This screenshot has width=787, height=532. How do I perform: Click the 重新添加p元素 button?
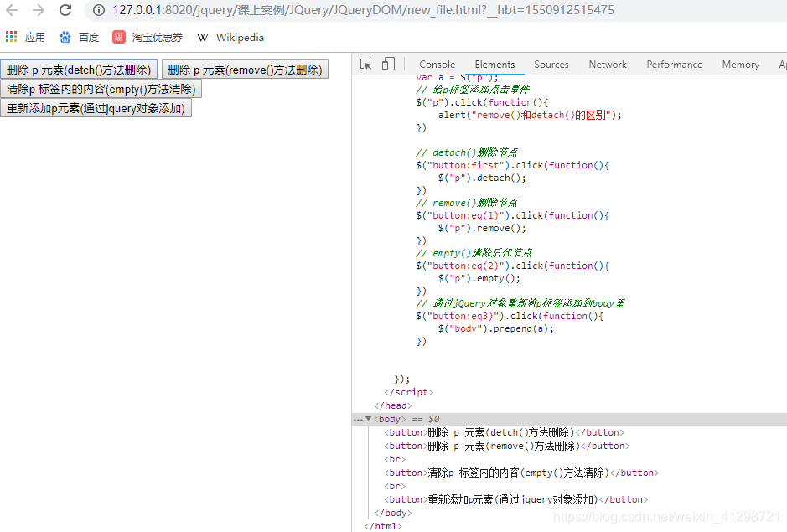[x=96, y=108]
